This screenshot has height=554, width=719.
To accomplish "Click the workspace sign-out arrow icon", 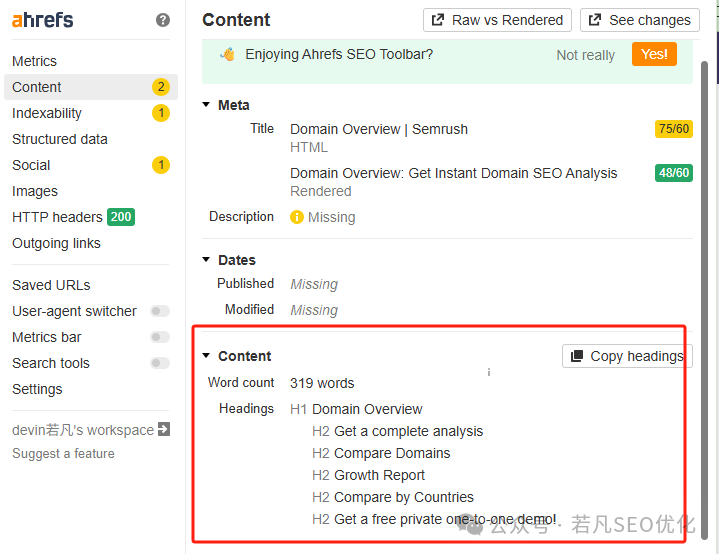I will point(164,430).
